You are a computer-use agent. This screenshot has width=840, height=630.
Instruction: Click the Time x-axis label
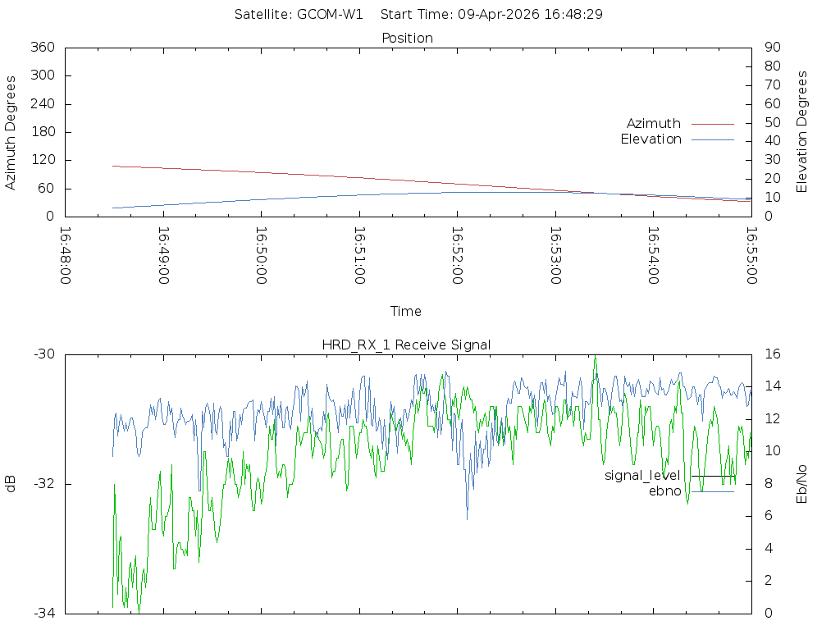[406, 311]
